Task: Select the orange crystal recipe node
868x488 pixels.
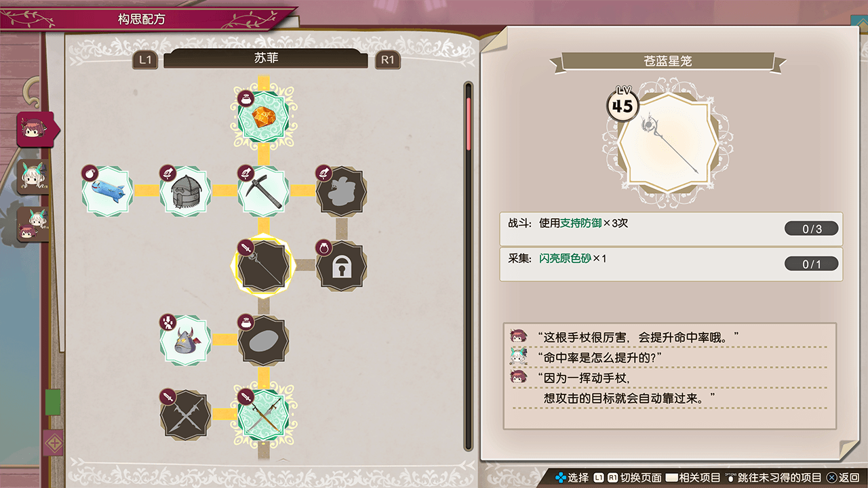Action: (x=263, y=118)
